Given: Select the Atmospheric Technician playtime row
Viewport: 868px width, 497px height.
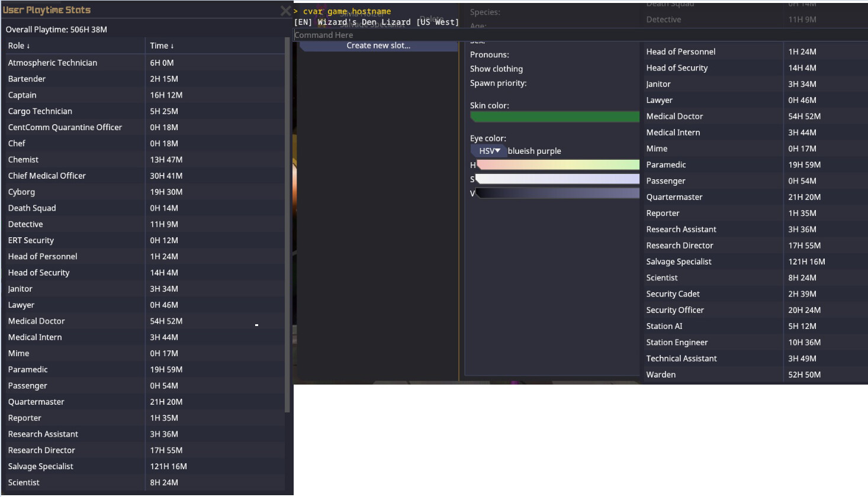Looking at the screenshot, I should tap(53, 63).
